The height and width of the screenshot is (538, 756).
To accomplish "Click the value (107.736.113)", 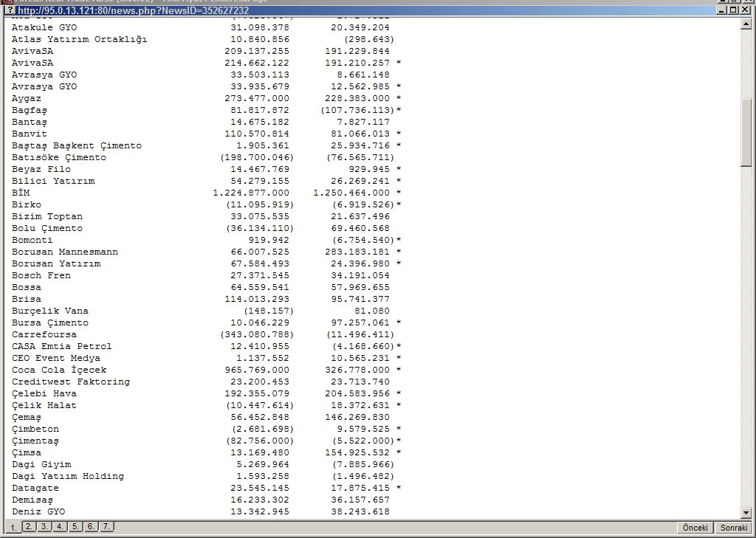I will [x=357, y=111].
